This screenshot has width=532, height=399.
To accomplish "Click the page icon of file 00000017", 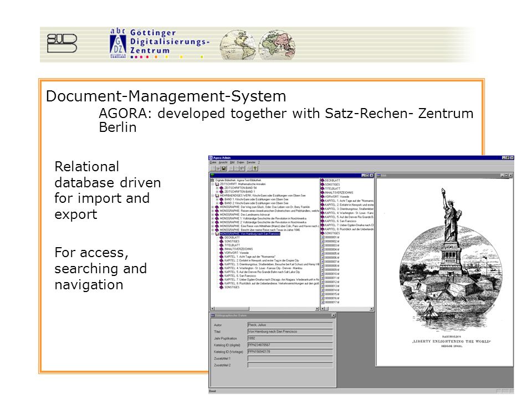I will [323, 303].
